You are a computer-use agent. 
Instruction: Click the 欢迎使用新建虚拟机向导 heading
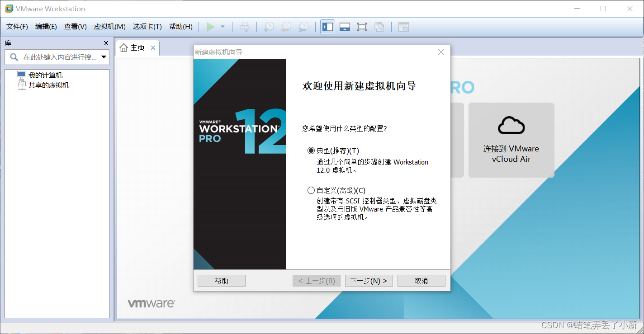359,86
